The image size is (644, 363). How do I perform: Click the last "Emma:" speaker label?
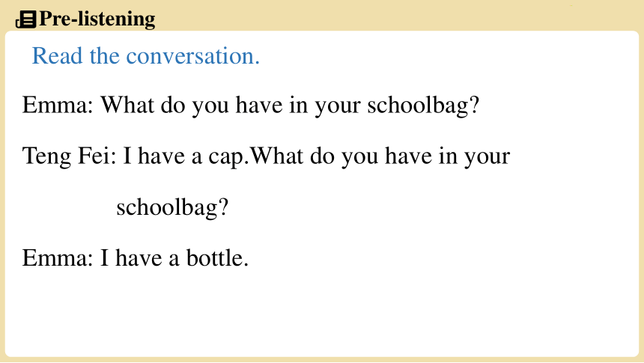(58, 258)
